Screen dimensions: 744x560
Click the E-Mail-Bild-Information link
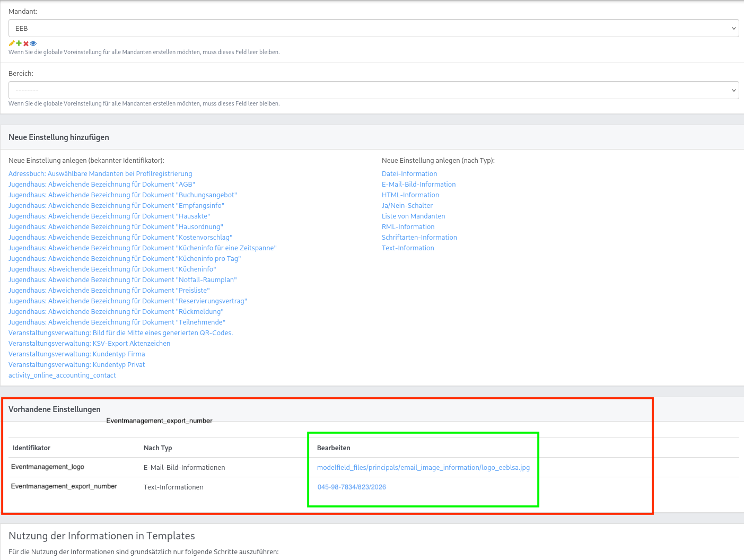click(418, 185)
